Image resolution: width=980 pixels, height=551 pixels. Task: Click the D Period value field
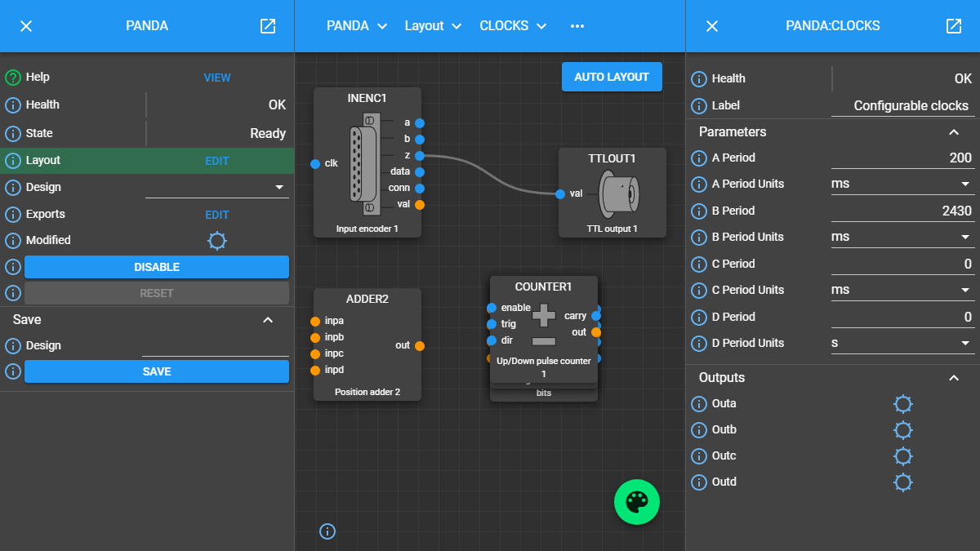point(903,317)
